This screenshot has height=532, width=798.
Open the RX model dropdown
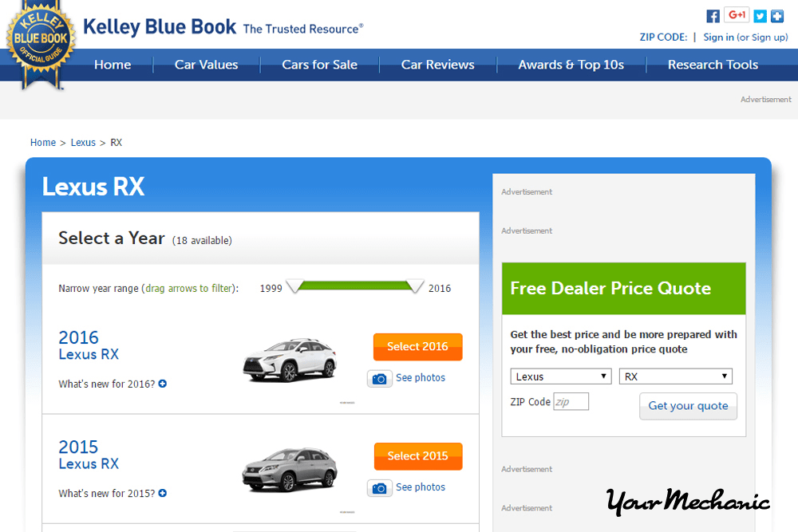click(675, 376)
